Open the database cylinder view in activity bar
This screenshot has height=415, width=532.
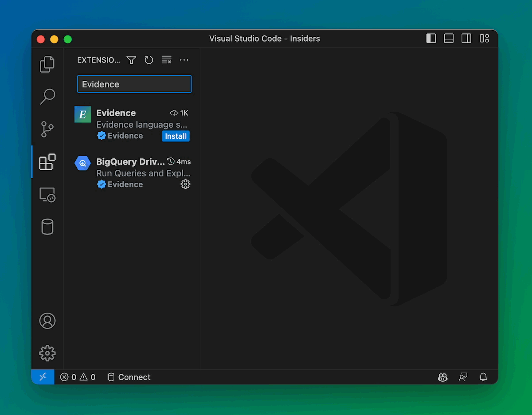pyautogui.click(x=47, y=227)
